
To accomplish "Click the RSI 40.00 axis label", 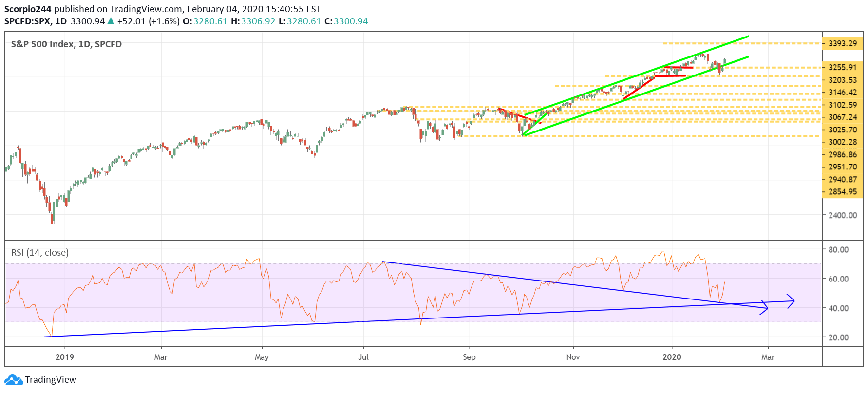I will (x=838, y=308).
